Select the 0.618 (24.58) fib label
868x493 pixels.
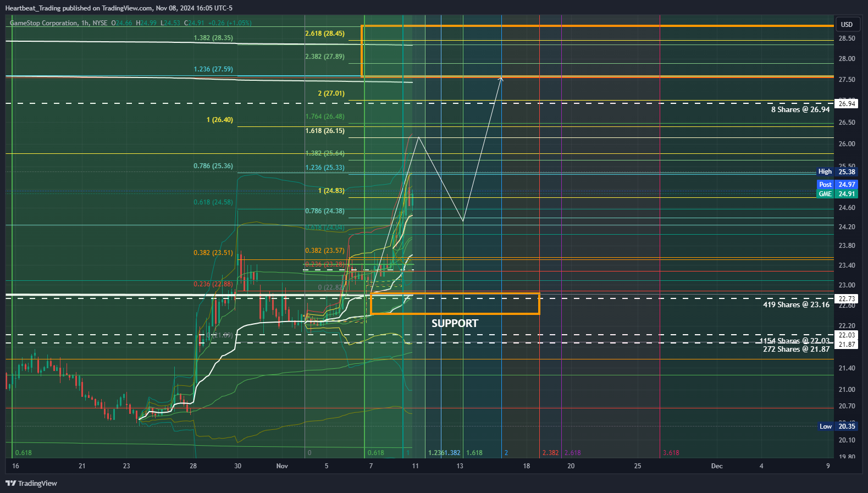pyautogui.click(x=213, y=202)
